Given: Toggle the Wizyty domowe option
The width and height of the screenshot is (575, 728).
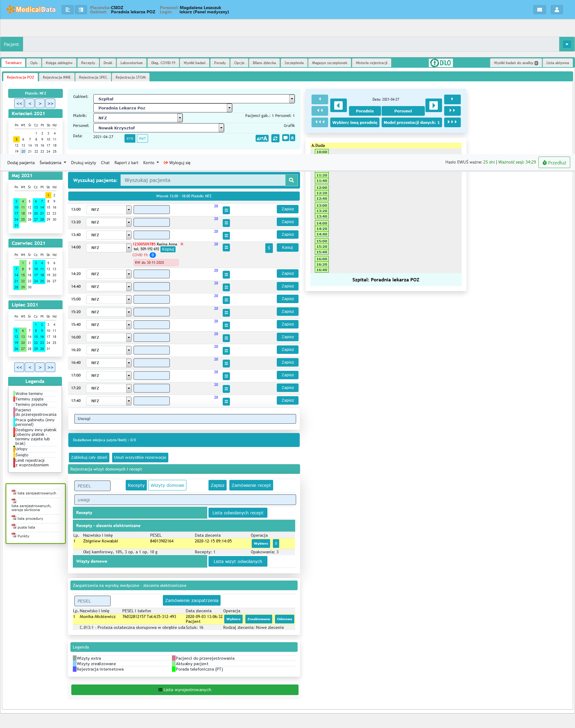Looking at the screenshot, I should point(167,485).
